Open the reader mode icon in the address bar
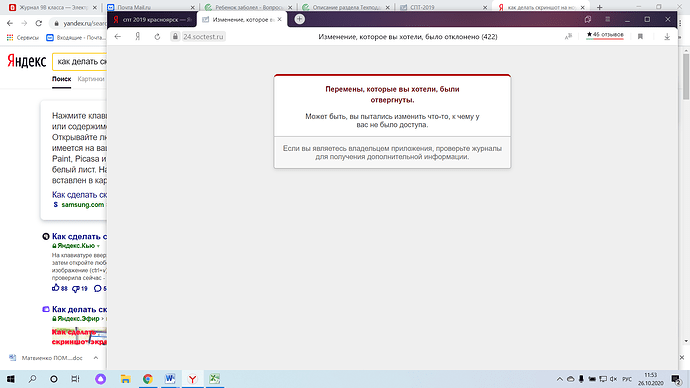Viewport: 690px width, 388px height. [568, 37]
